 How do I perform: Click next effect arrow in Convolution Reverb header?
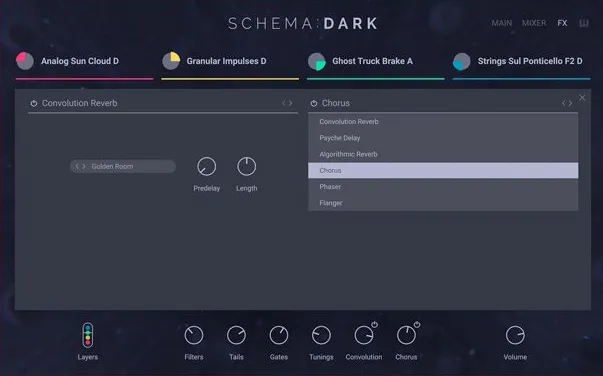(291, 103)
